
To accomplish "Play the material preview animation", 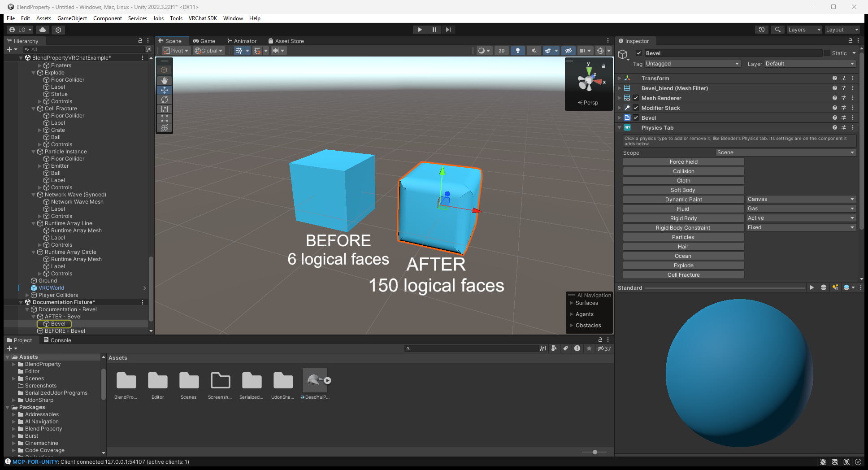I will [x=812, y=287].
